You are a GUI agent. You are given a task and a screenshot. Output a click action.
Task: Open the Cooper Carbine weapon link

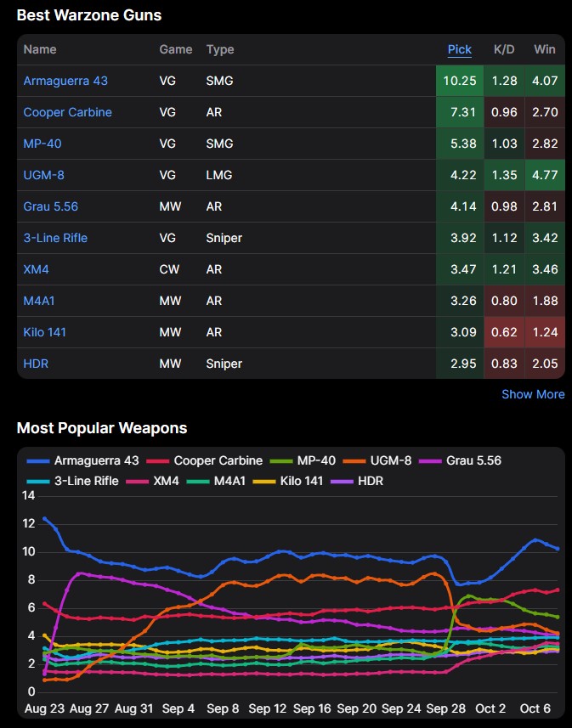pos(67,112)
